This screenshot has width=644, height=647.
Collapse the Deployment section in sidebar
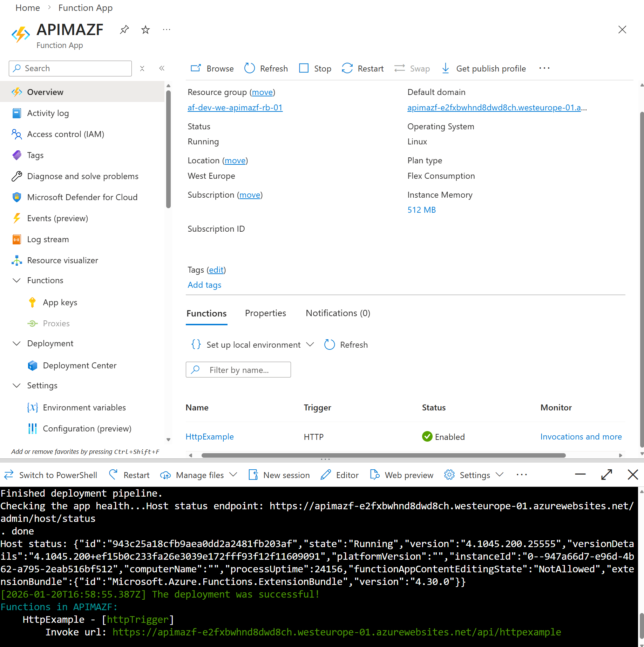tap(16, 343)
